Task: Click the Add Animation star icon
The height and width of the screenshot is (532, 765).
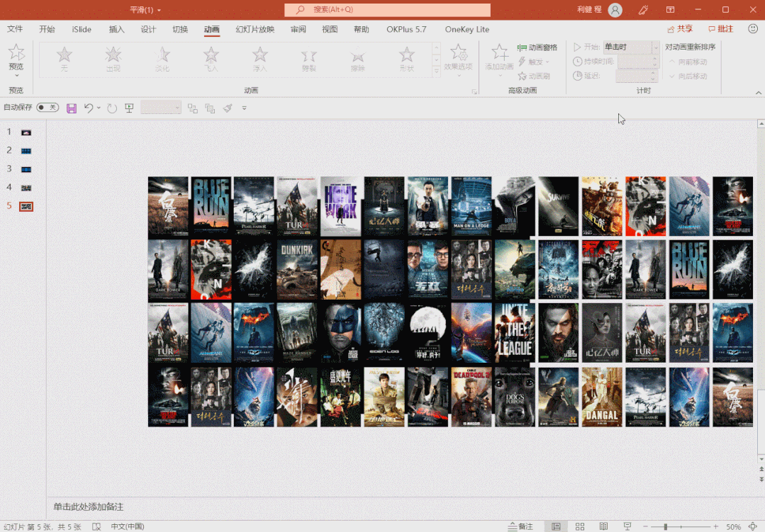Action: pyautogui.click(x=500, y=52)
